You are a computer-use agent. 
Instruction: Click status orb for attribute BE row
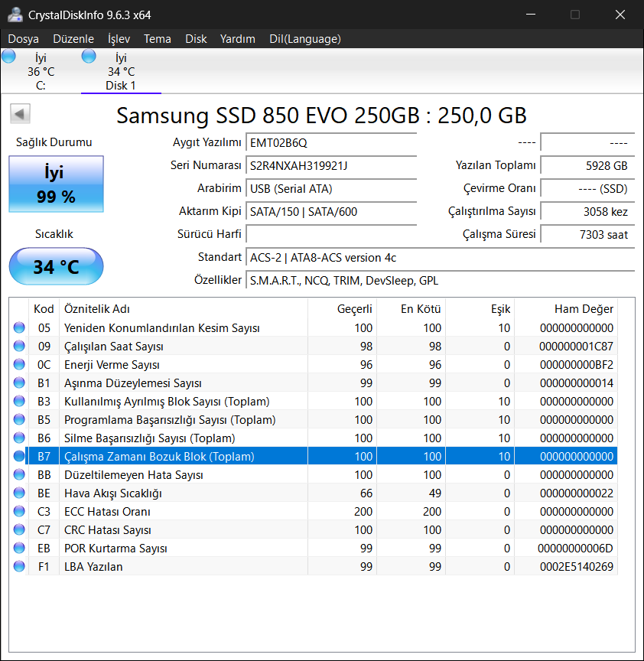(x=19, y=493)
